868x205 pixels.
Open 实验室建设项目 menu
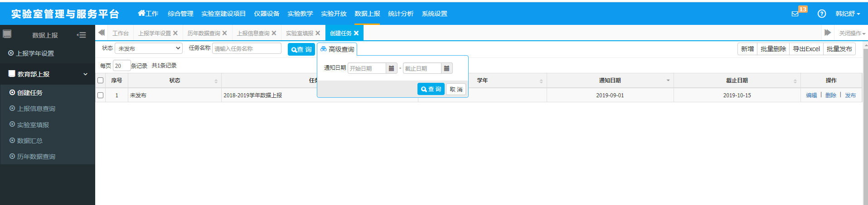click(223, 14)
